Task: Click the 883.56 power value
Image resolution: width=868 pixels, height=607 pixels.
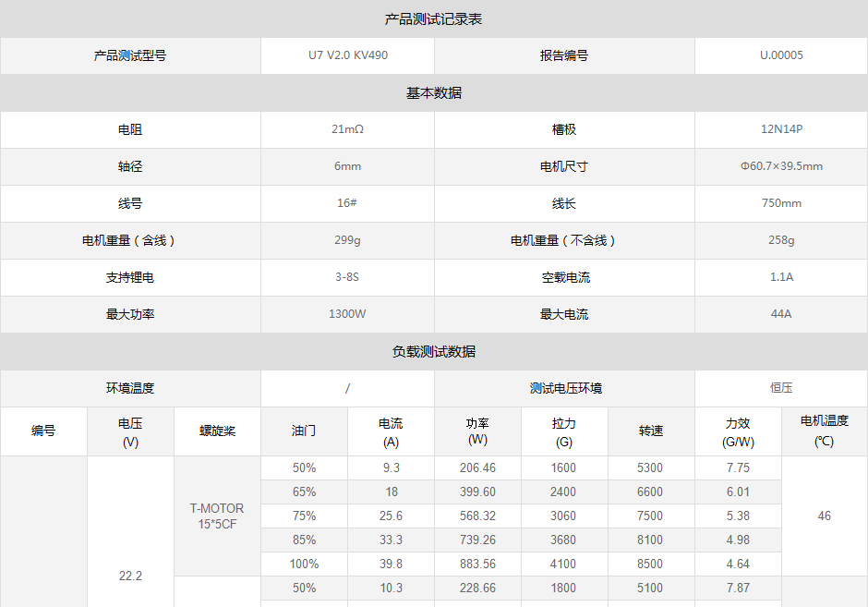Action: point(477,564)
